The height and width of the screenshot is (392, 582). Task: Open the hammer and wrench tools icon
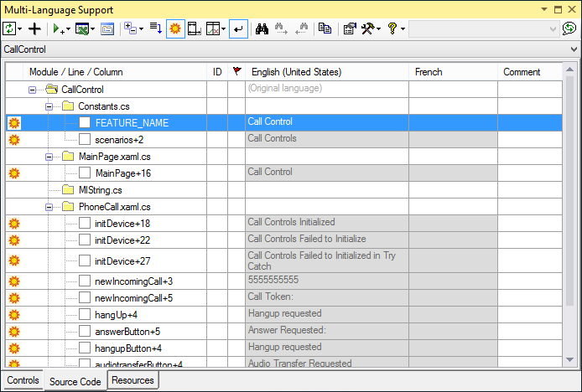coord(369,28)
